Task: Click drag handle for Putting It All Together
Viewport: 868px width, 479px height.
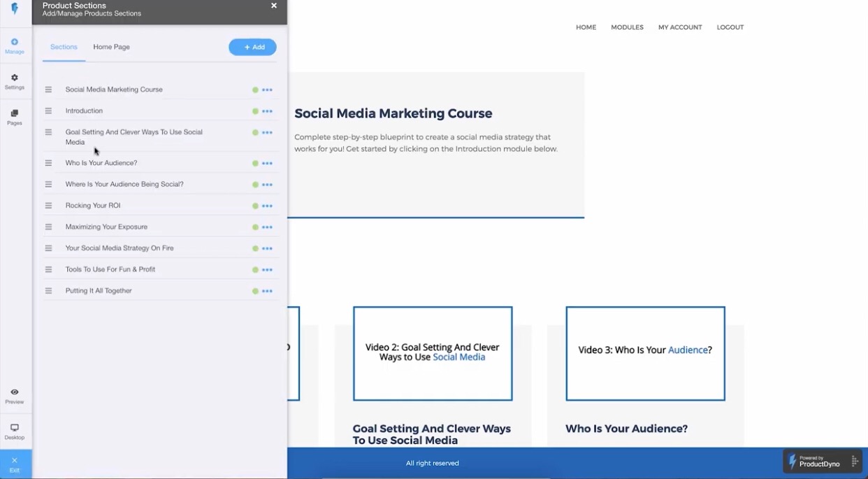Action: click(x=48, y=291)
